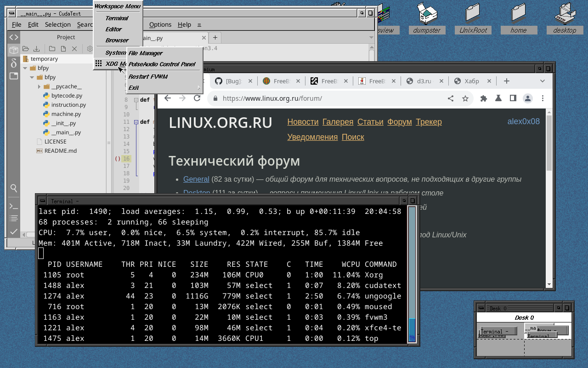The image size is (588, 368).
Task: Click the Project panel box icon
Action: click(14, 50)
